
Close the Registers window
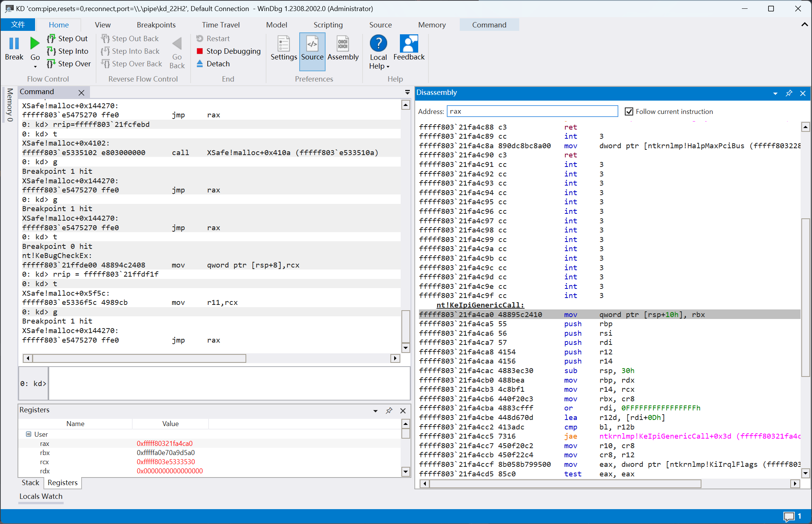click(x=403, y=411)
